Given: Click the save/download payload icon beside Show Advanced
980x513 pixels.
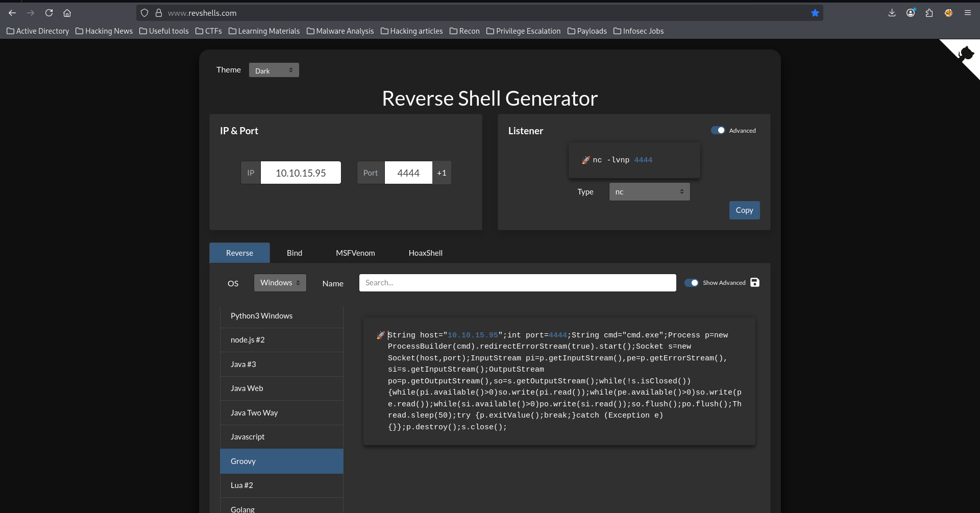Looking at the screenshot, I should click(755, 282).
